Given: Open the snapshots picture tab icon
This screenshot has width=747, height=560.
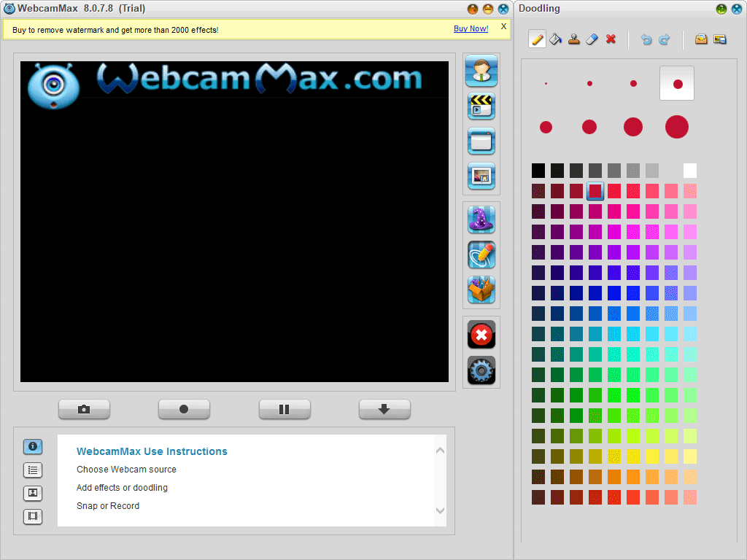Looking at the screenshot, I should (x=33, y=493).
